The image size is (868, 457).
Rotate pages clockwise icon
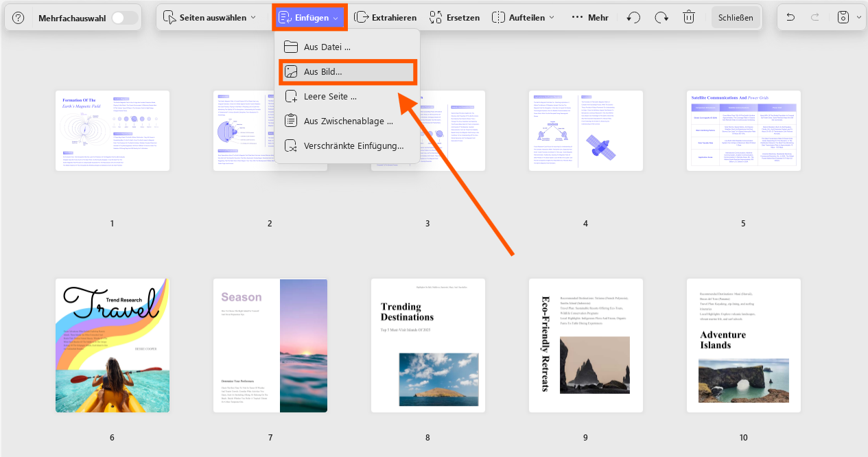(661, 18)
